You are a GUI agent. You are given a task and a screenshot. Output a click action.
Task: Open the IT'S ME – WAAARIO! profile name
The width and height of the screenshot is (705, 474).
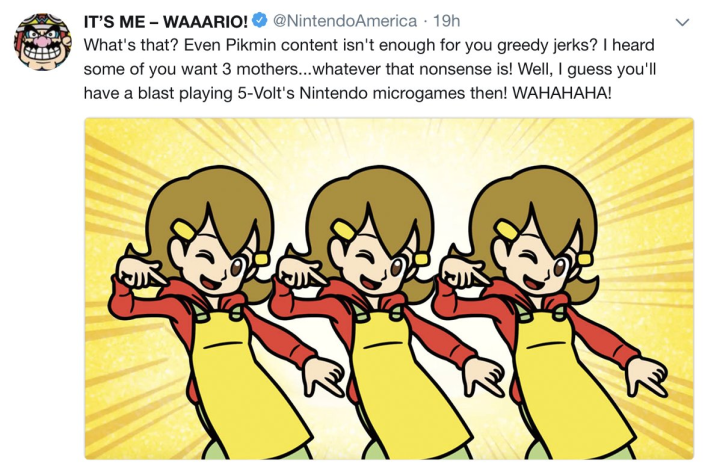[165, 21]
